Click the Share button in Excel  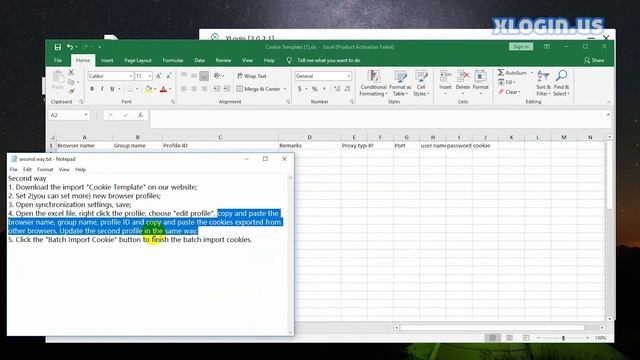(x=594, y=60)
